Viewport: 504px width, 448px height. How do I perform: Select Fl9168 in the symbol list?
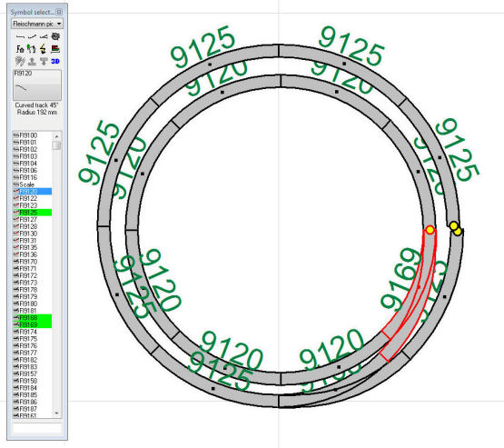pyautogui.click(x=32, y=317)
